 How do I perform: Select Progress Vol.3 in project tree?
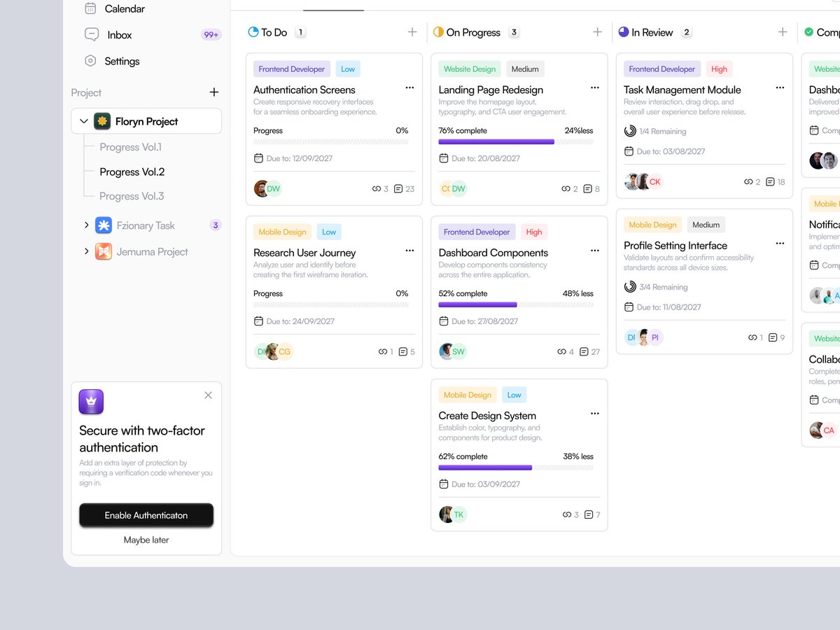click(x=132, y=196)
